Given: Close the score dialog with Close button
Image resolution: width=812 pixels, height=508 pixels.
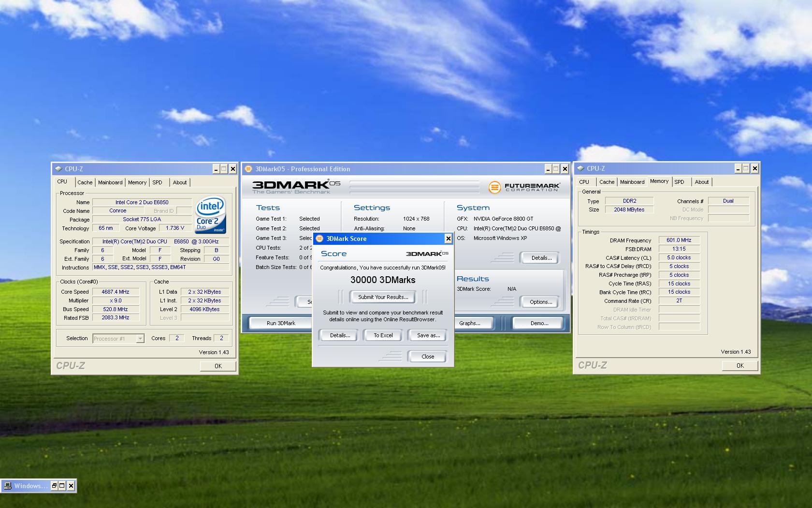Looking at the screenshot, I should click(x=428, y=357).
